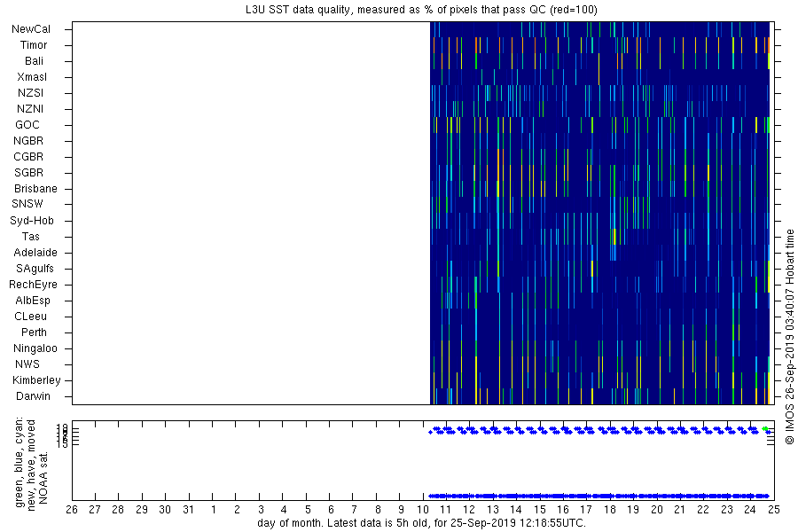This screenshot has height=532, width=798.
Task: Select the AlbEsp region label
Action: tap(33, 301)
